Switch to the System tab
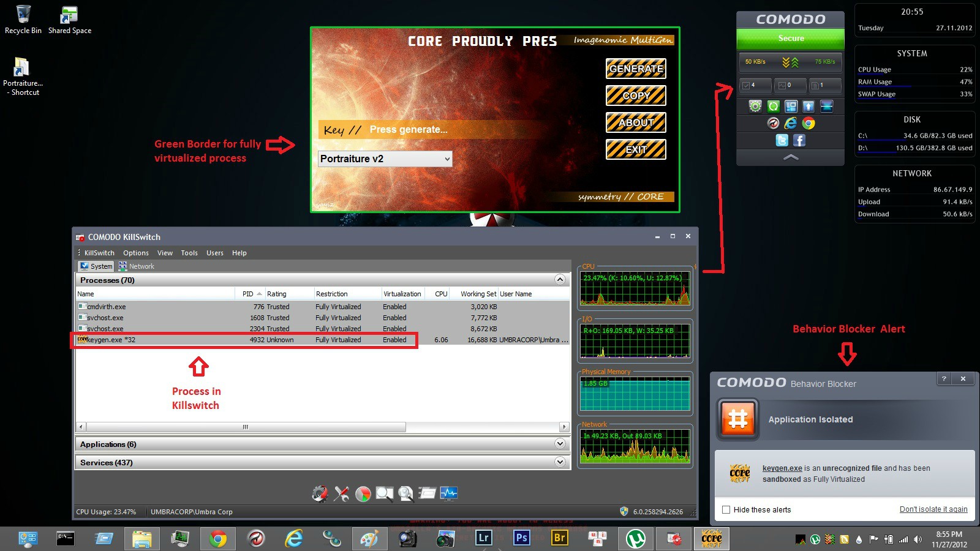The image size is (980, 551). click(x=96, y=266)
